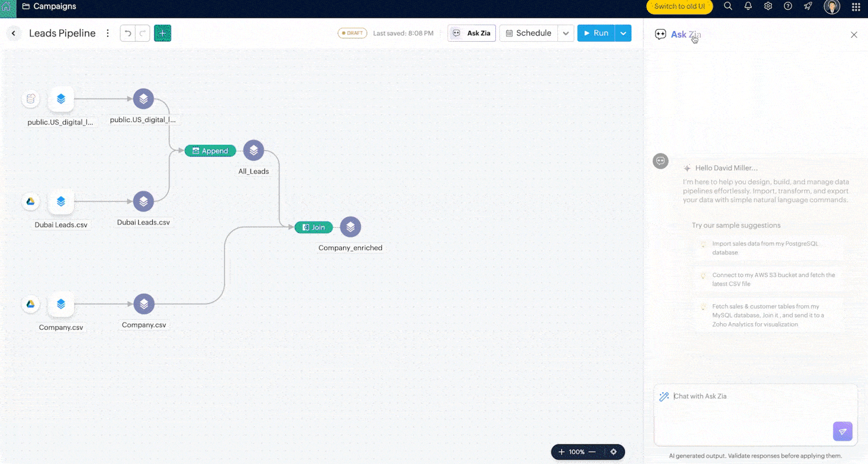Zoom in with the plus control

(x=561, y=452)
